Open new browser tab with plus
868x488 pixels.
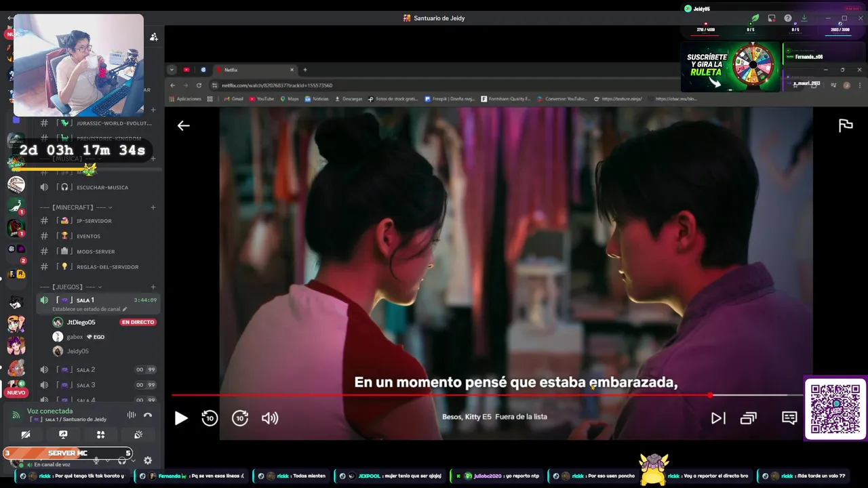click(x=305, y=70)
